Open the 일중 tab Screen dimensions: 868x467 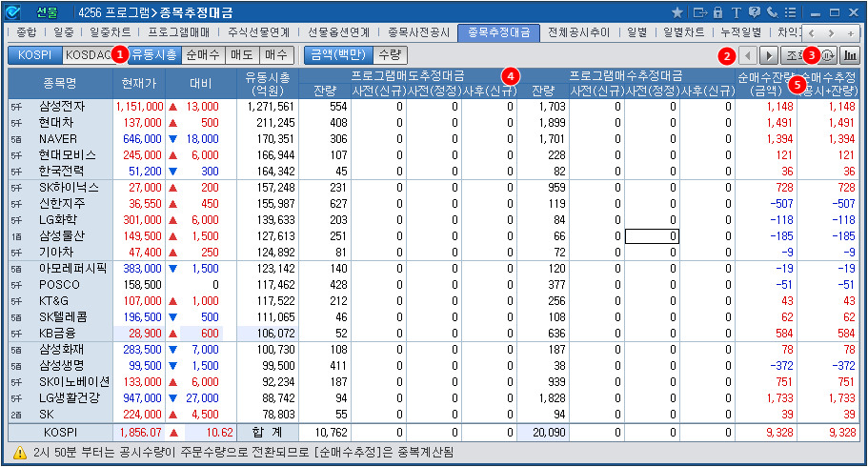coord(64,32)
